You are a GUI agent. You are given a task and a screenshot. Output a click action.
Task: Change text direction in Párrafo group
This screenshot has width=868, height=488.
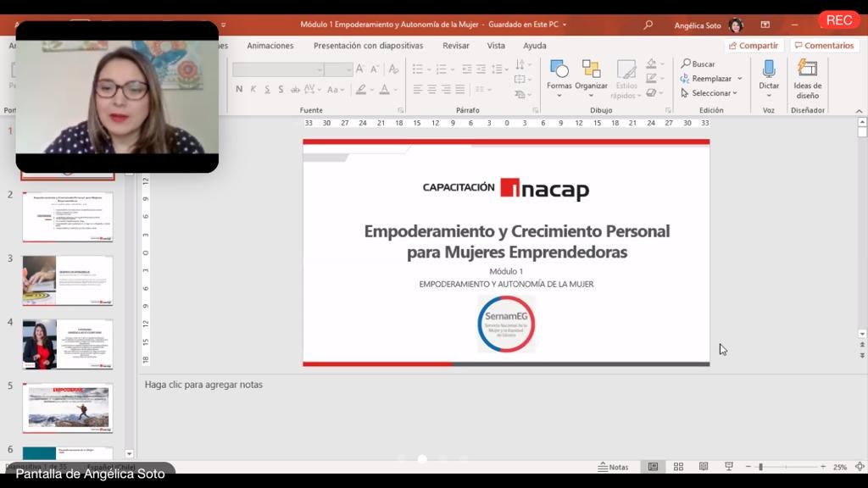point(520,64)
